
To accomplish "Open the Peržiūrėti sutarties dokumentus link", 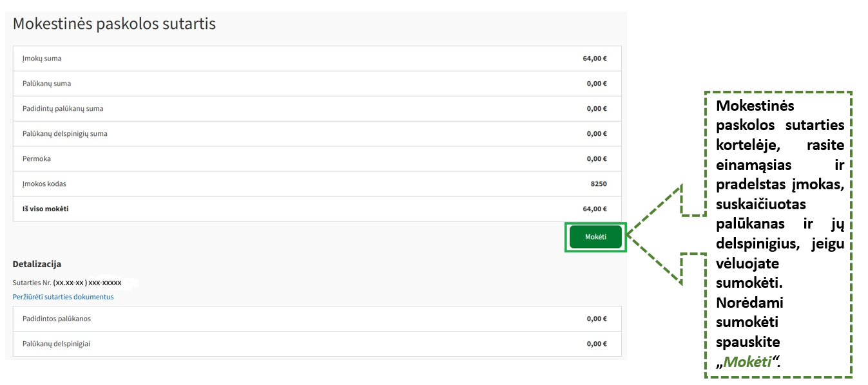I will click(63, 297).
